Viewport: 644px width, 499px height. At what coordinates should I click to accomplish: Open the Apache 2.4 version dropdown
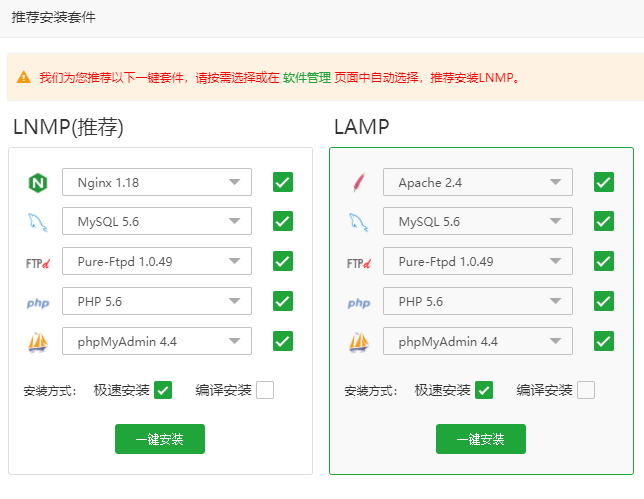[x=478, y=182]
